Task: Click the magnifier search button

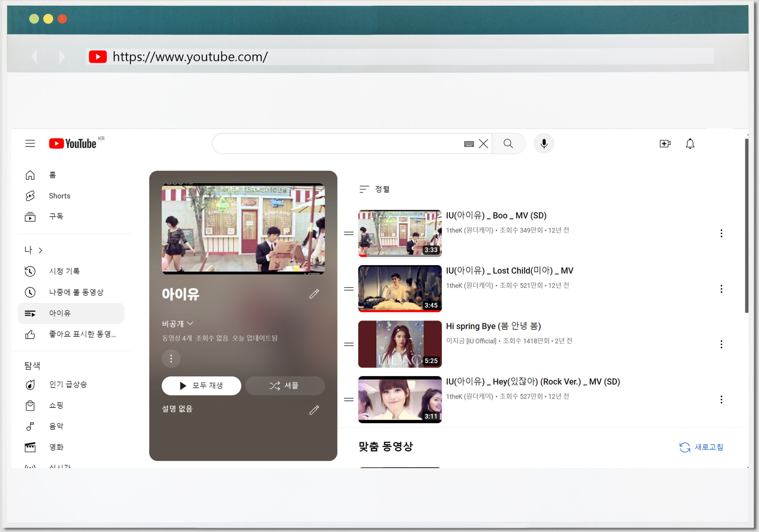Action: (508, 144)
